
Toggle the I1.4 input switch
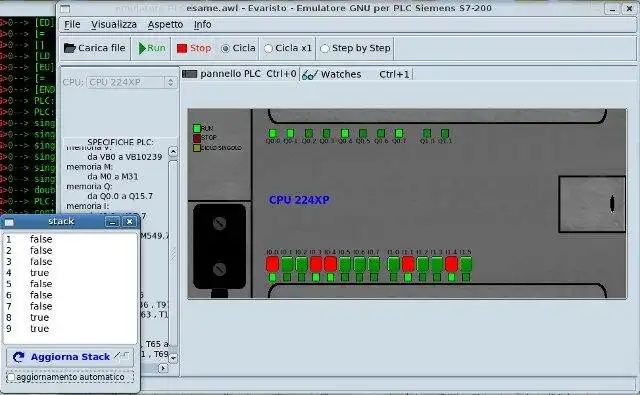pos(451,264)
